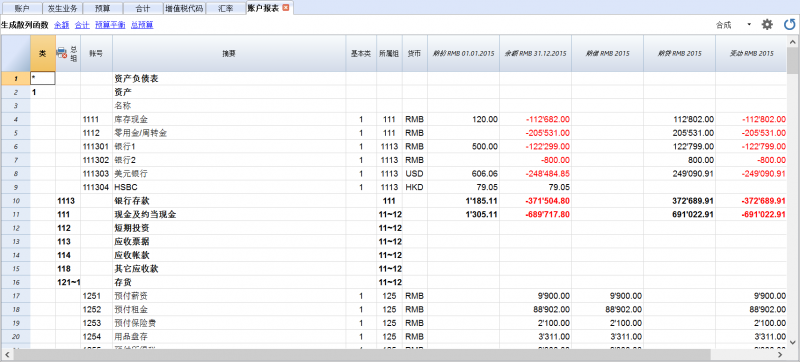
Task: Select the 应收帐款 cell
Action: 229,255
